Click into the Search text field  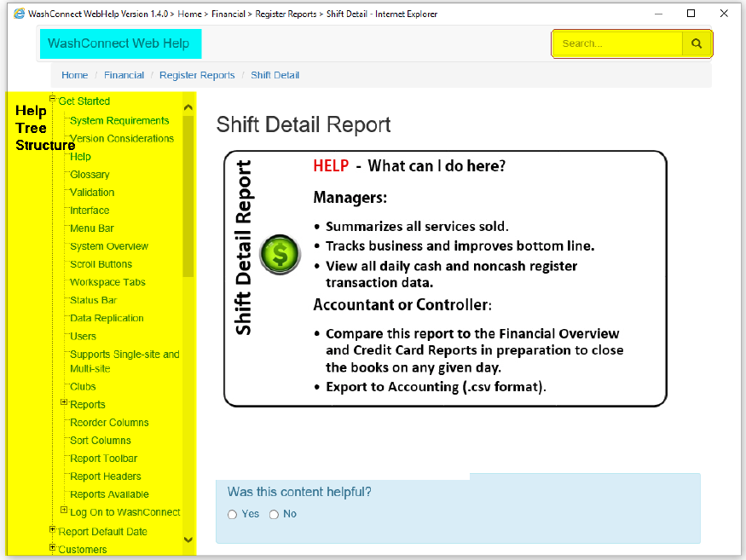coord(618,43)
